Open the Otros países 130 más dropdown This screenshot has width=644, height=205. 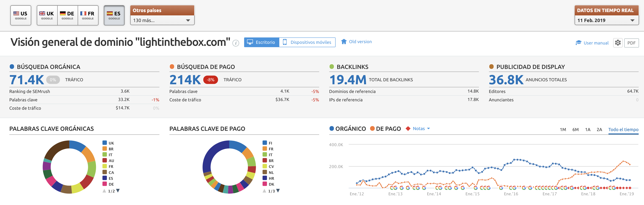[x=162, y=20]
